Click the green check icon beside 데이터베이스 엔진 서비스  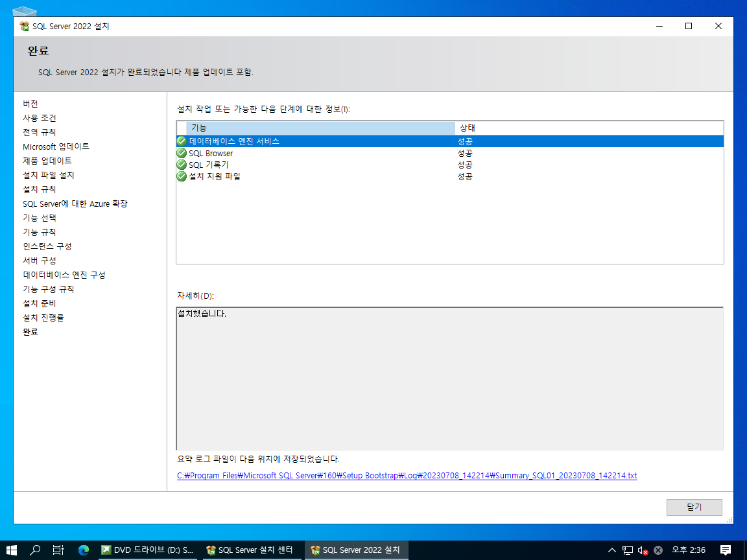pos(182,141)
